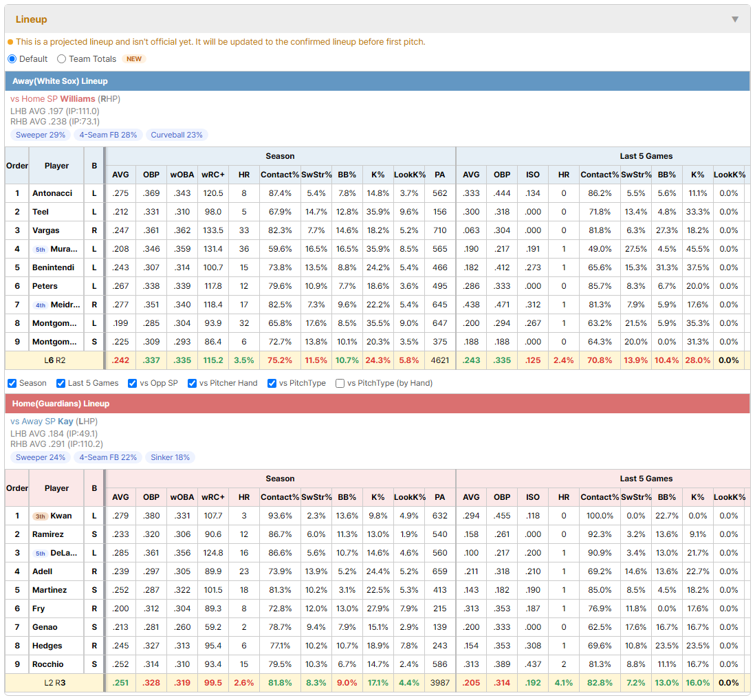Enable vs PitchType (by Hand) checkbox
The width and height of the screenshot is (755, 700).
340,383
